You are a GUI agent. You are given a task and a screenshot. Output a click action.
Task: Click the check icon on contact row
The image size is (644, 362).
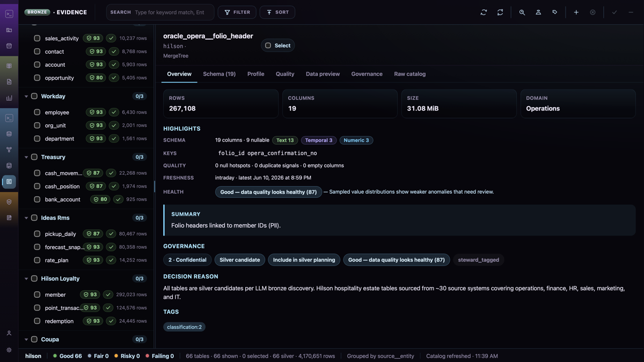point(114,51)
